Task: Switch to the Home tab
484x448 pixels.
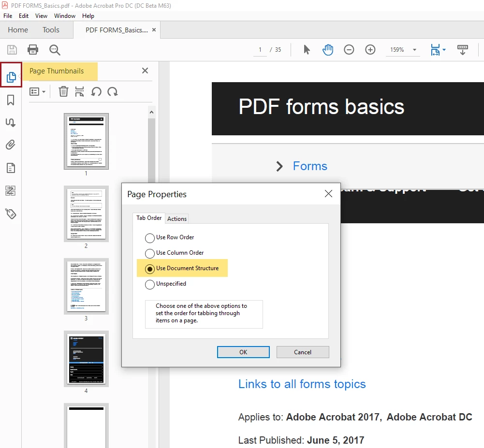Action: [18, 29]
